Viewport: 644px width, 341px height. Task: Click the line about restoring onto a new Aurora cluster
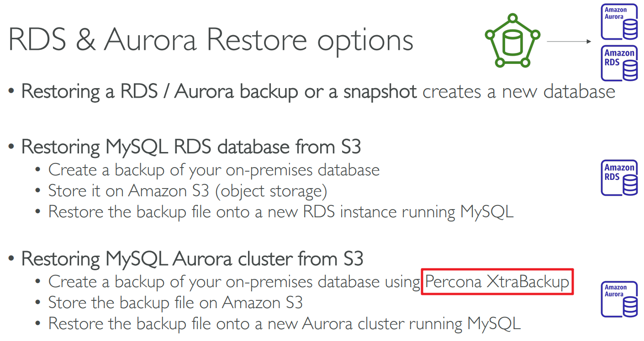click(284, 324)
